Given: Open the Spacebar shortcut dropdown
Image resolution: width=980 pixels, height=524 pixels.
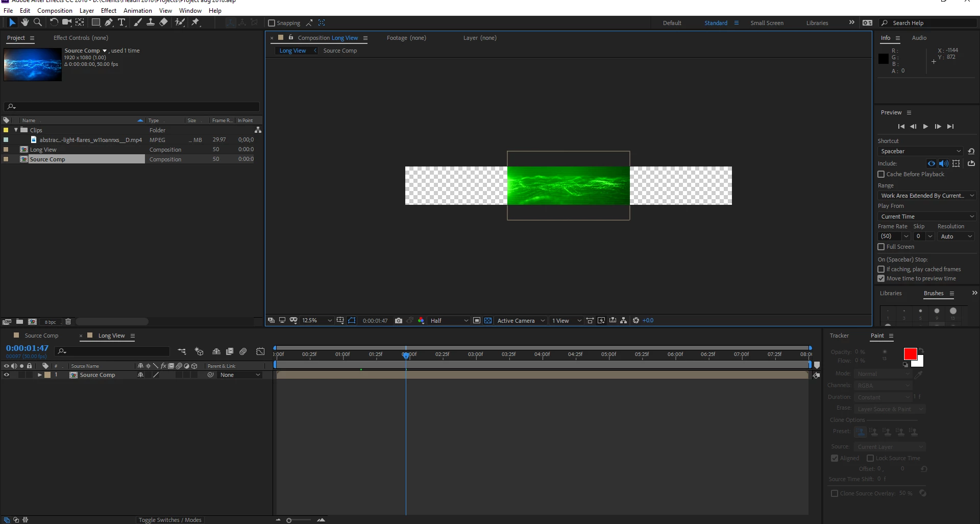Looking at the screenshot, I should pyautogui.click(x=921, y=151).
